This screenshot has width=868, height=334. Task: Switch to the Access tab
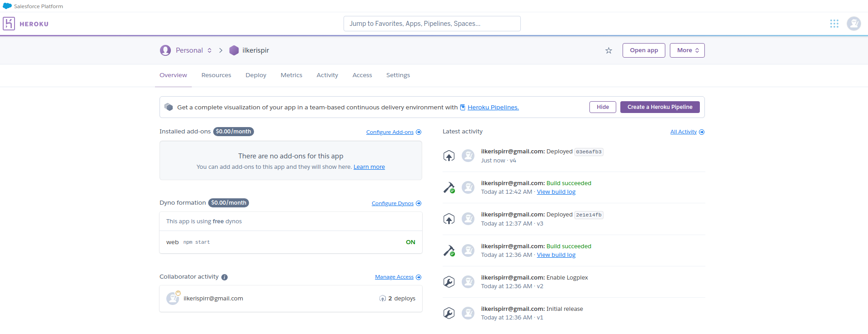coord(362,75)
